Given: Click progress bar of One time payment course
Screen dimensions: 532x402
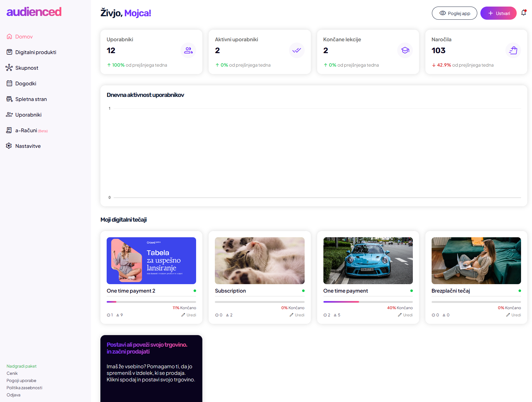Looking at the screenshot, I should click(x=368, y=302).
